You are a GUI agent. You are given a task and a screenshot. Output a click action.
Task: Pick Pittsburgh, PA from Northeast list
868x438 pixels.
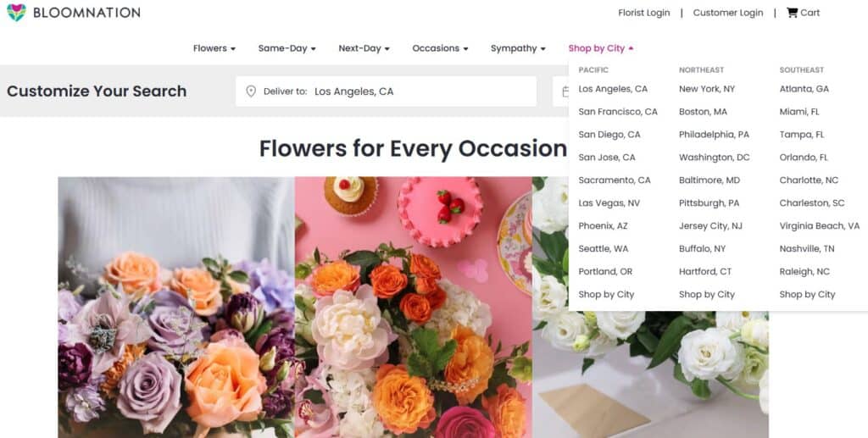pos(709,203)
